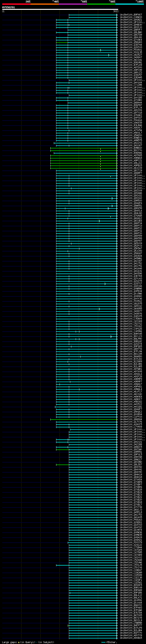Select hit label UniRef100_O42388
Image resolution: width=146 pixels, height=644 pixels.
[131, 445]
